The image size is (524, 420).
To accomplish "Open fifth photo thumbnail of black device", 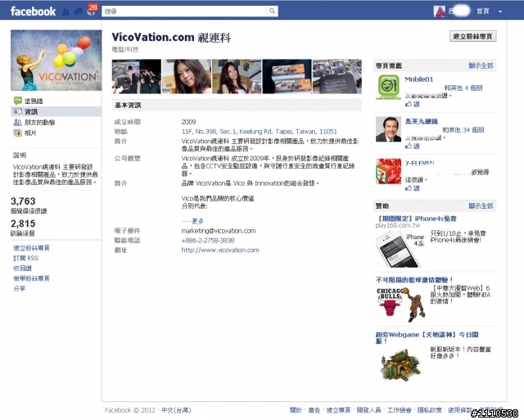I will [337, 76].
